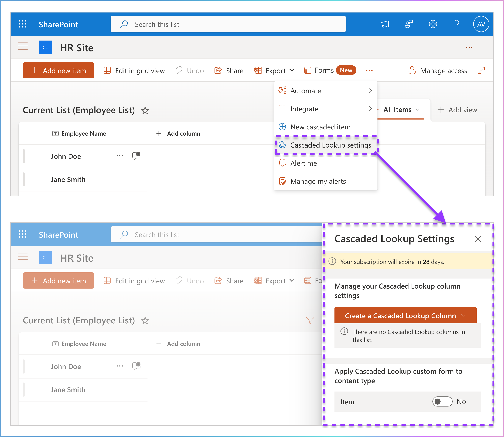Click info icon beside no columns message
This screenshot has width=504, height=437.
click(344, 331)
